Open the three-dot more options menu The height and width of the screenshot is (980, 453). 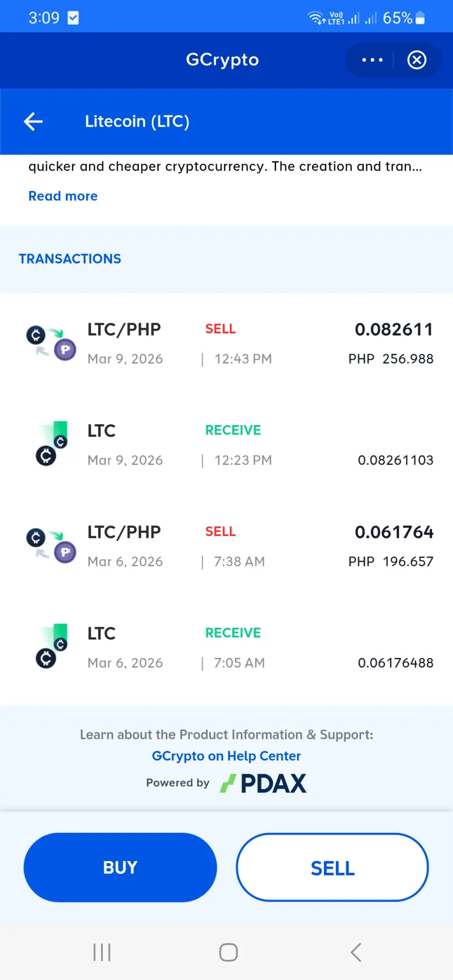pos(372,60)
